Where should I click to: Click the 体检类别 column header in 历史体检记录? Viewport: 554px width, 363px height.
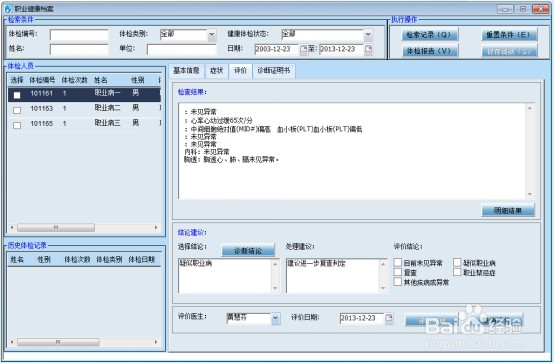coord(109,259)
